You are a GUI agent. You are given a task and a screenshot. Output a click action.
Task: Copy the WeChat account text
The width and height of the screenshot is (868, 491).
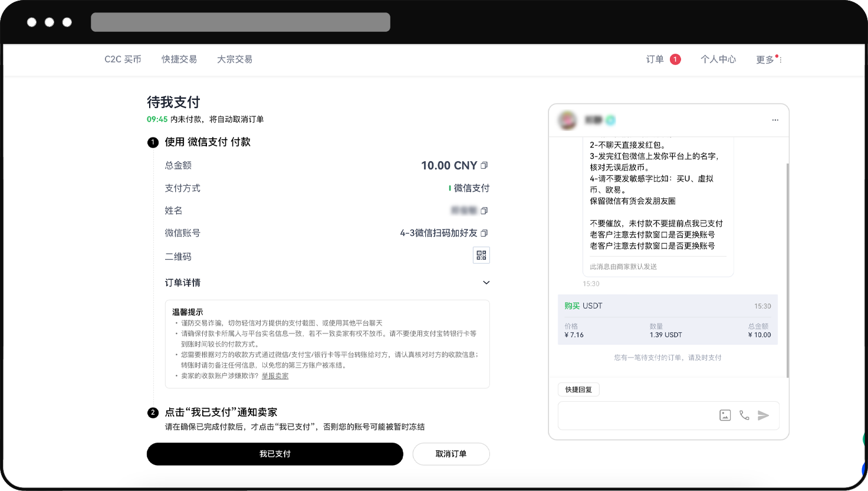click(484, 233)
